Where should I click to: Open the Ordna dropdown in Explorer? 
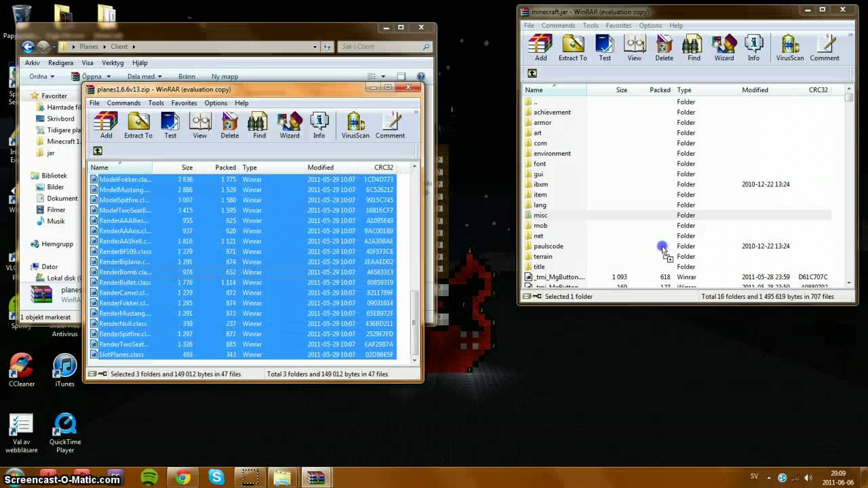click(x=41, y=77)
